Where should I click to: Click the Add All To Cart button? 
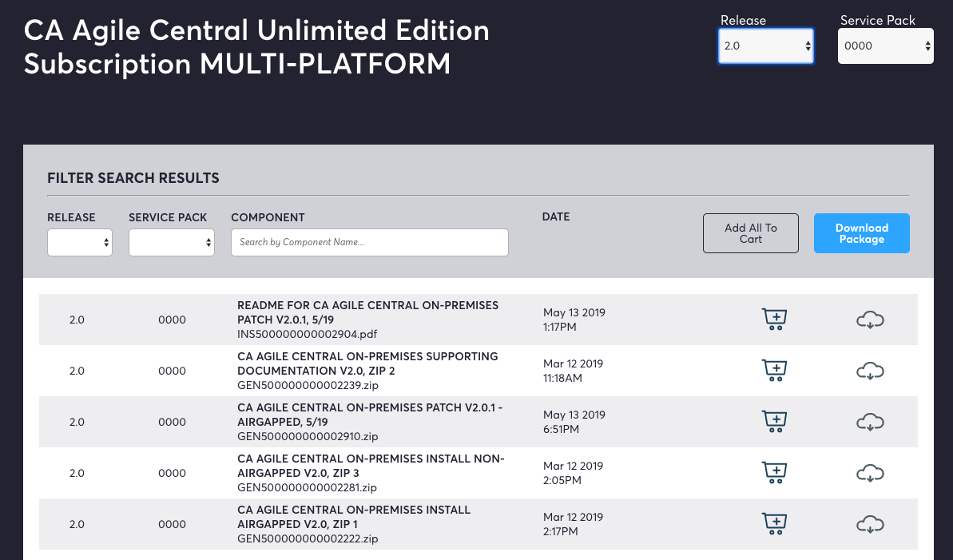[x=751, y=233]
